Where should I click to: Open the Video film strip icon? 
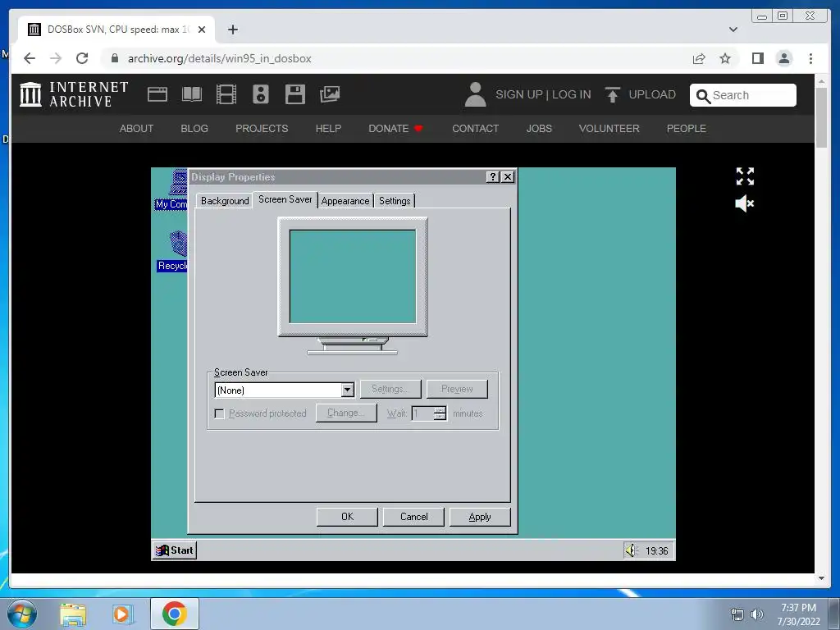coord(226,95)
